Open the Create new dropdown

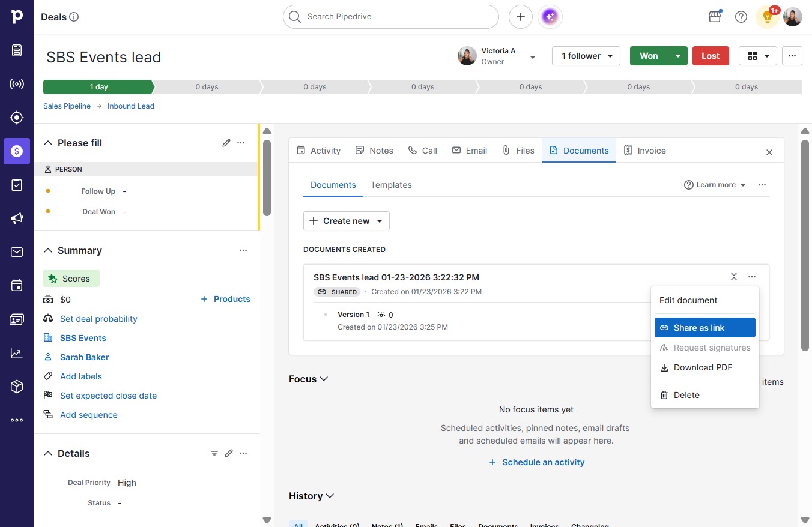click(x=347, y=221)
